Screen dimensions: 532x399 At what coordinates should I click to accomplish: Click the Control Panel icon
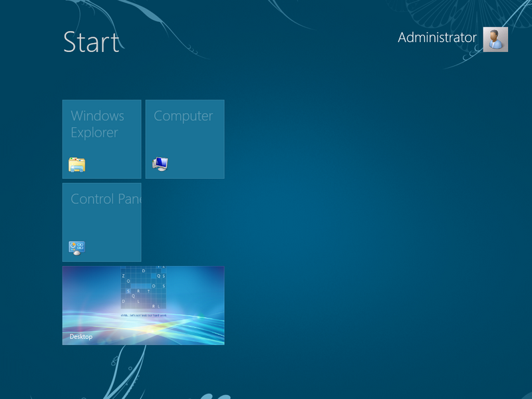pyautogui.click(x=76, y=248)
